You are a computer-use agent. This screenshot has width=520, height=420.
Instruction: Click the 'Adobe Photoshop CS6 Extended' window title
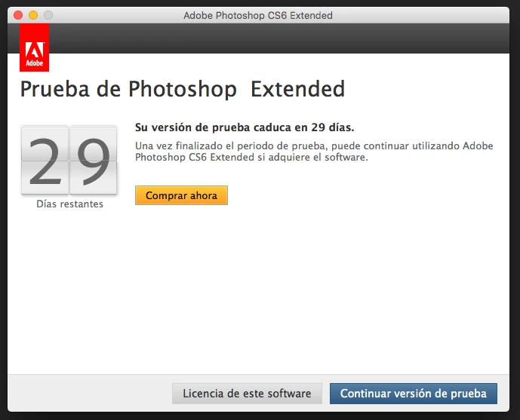258,16
